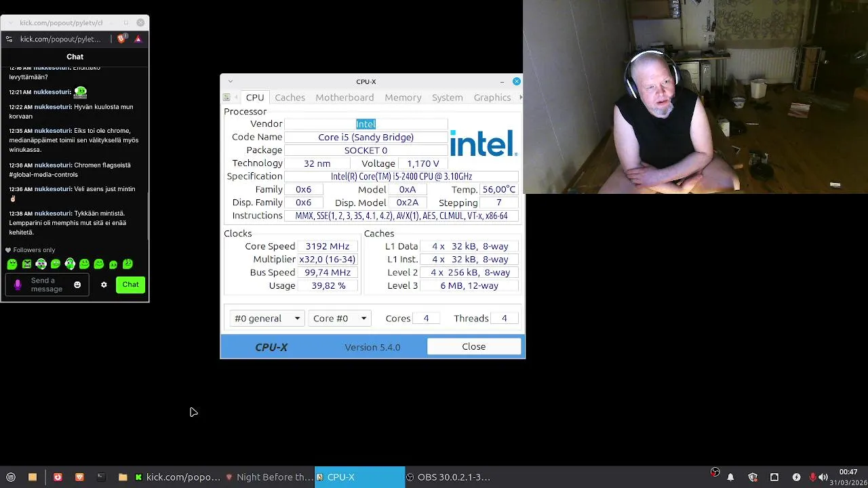Screen dimensions: 868x488
Task: Open the tab list icon left of CPU tab
Action: click(226, 98)
